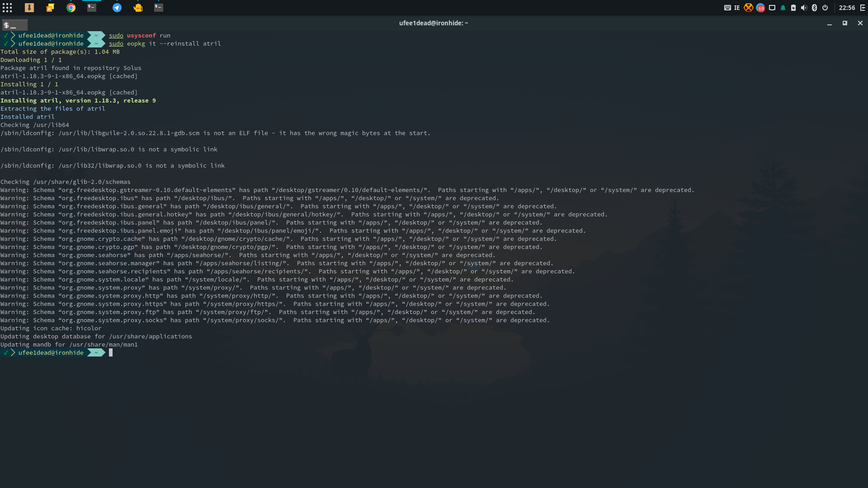Focus the active terminal icon beside Chrome

pos(92,8)
